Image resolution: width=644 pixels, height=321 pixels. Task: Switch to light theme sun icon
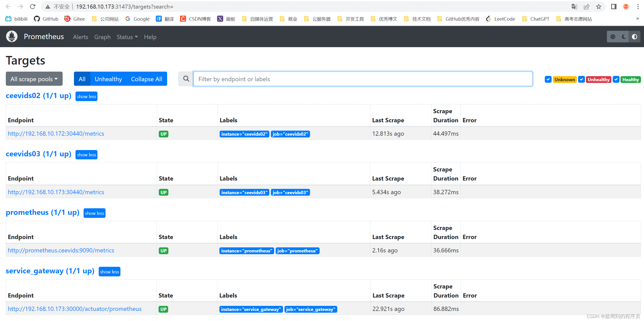pyautogui.click(x=612, y=37)
